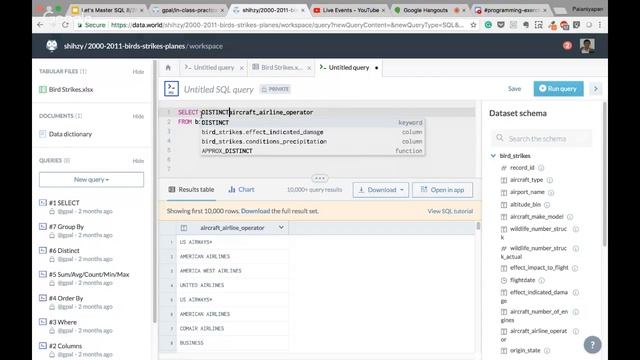Click the Run query button
The height and width of the screenshot is (360, 640).
(558, 89)
